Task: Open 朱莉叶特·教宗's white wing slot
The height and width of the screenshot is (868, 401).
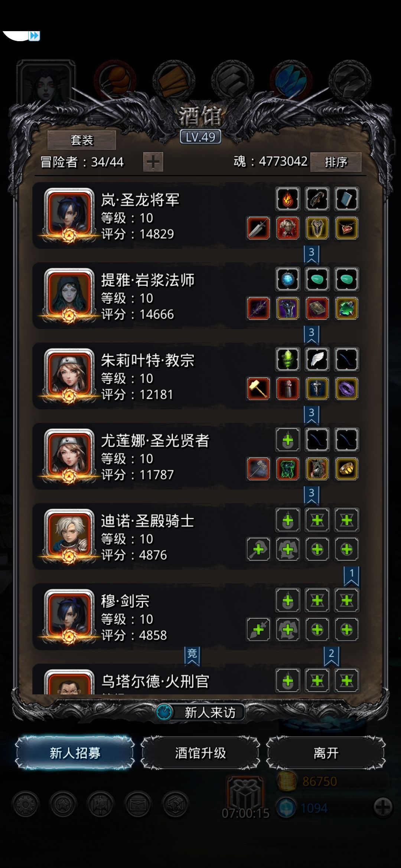Action: (317, 359)
